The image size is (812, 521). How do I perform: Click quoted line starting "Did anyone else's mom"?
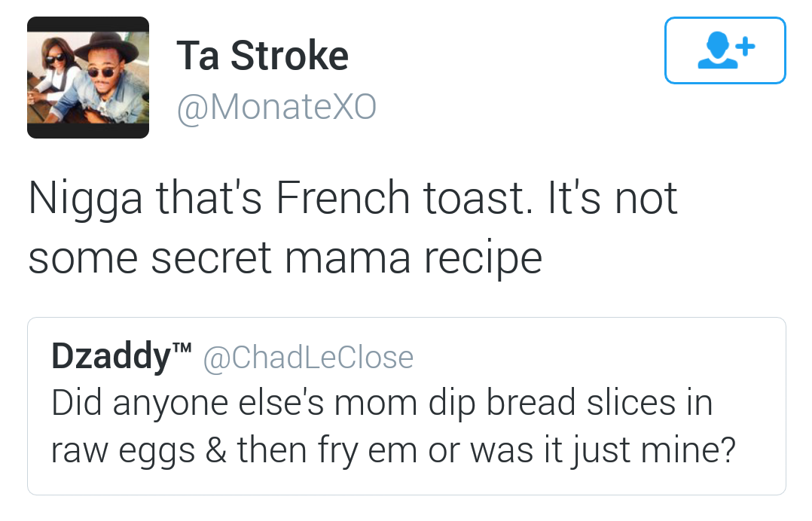coord(381,403)
